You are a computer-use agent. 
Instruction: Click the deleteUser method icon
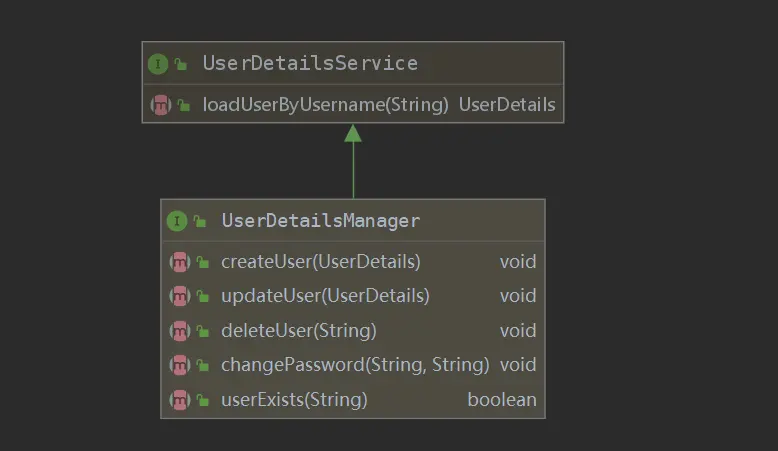pos(179,330)
